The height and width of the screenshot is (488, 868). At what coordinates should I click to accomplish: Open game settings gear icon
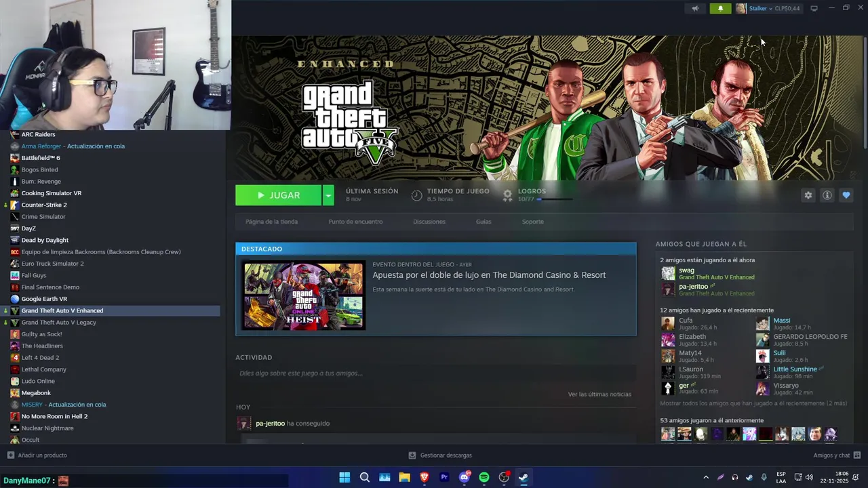pyautogui.click(x=808, y=195)
